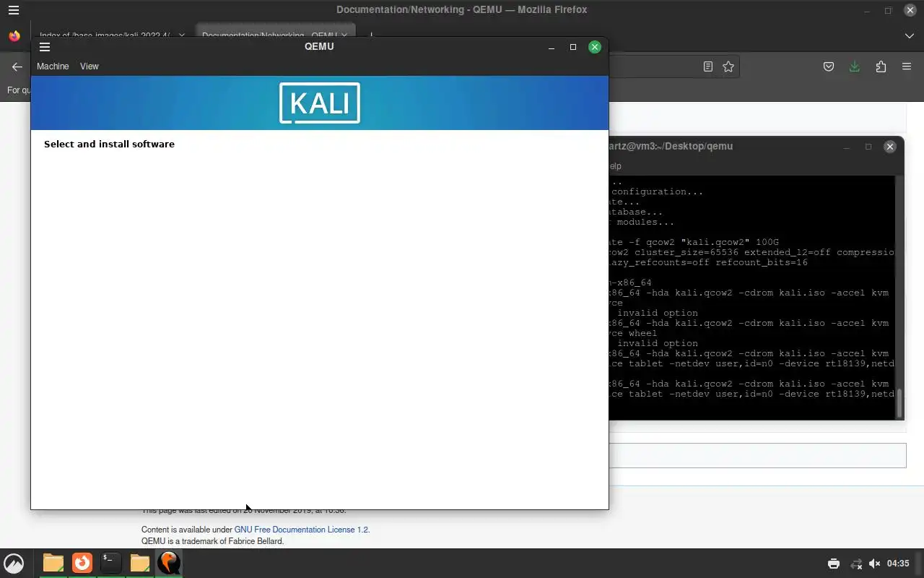
Task: Click the terminal text output area
Action: (x=751, y=298)
